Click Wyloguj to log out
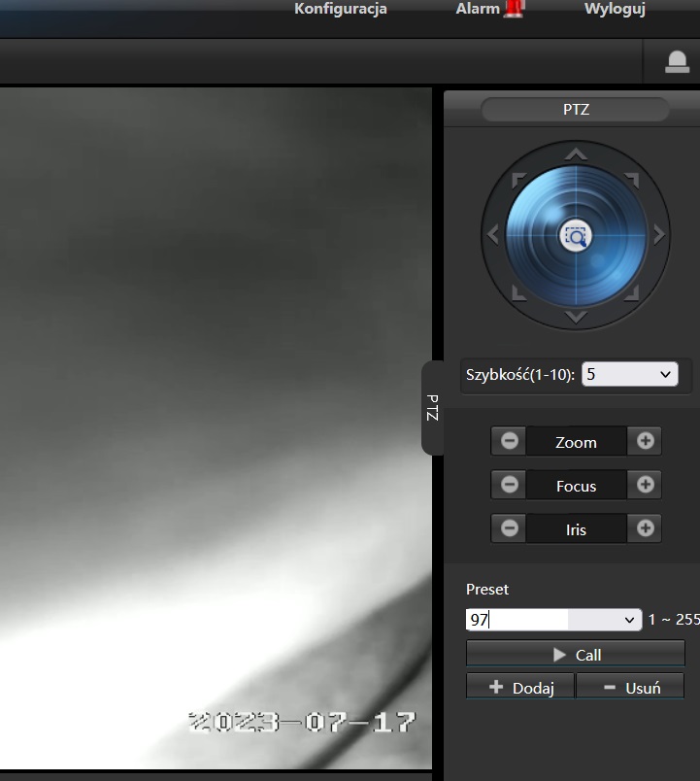This screenshot has height=781, width=700. [x=615, y=9]
